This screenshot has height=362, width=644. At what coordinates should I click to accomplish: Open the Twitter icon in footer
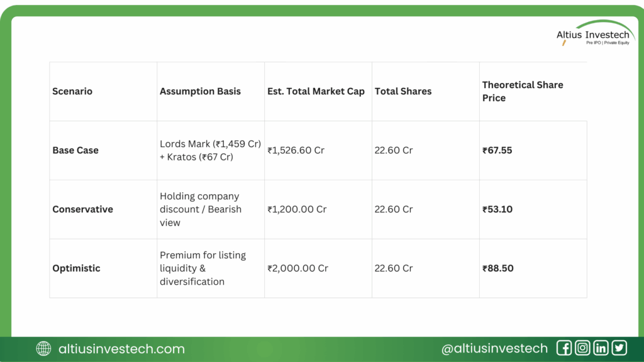[x=619, y=348]
